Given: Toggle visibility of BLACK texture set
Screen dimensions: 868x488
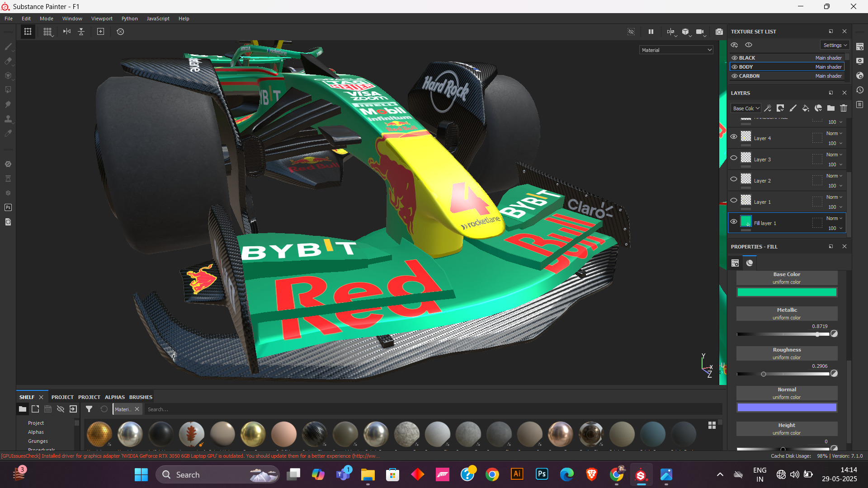Looking at the screenshot, I should pyautogui.click(x=735, y=58).
